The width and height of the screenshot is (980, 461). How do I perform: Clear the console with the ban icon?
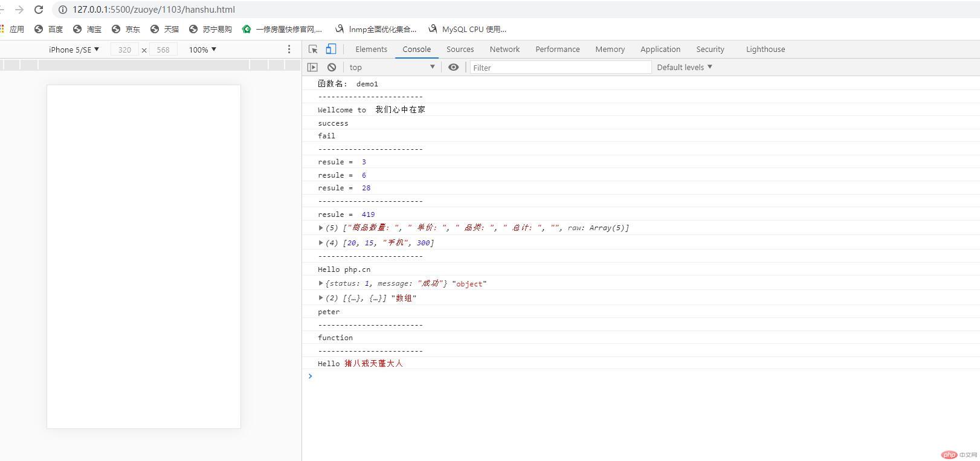pyautogui.click(x=332, y=67)
